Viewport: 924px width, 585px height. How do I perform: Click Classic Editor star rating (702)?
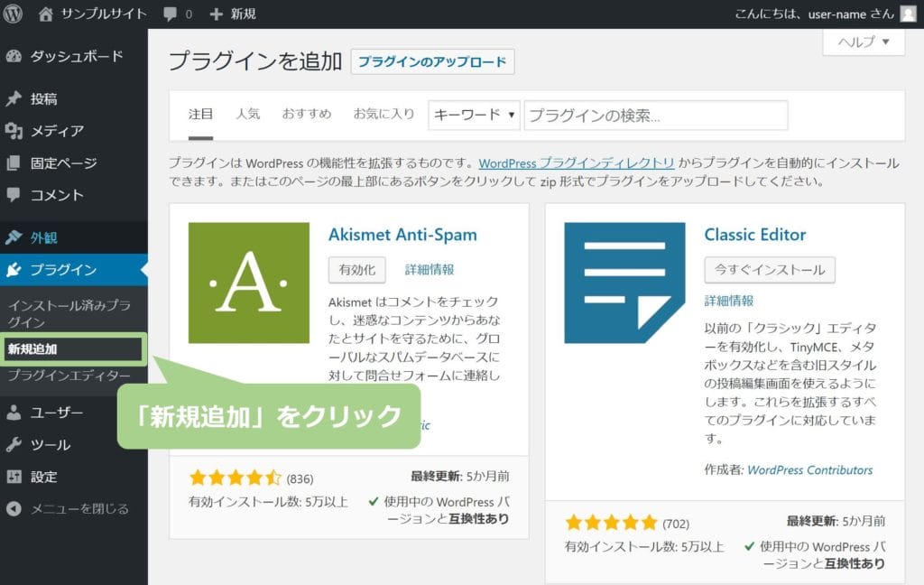(611, 523)
